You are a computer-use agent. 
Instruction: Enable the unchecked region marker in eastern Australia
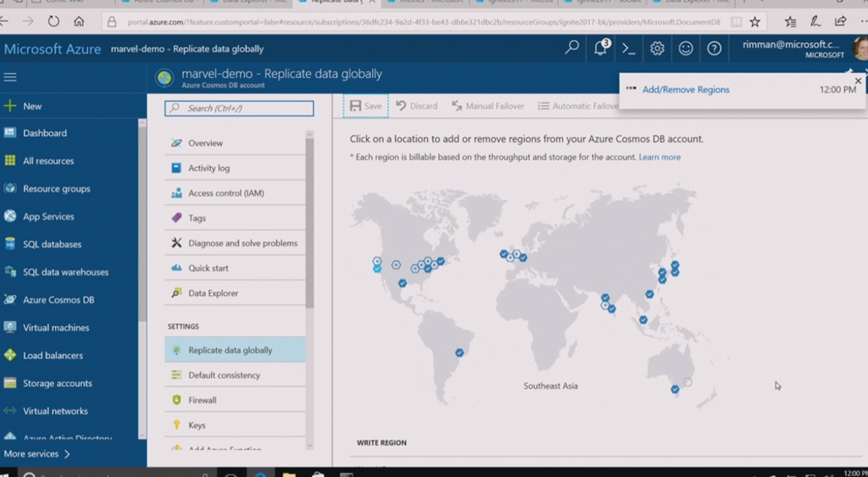pos(688,382)
